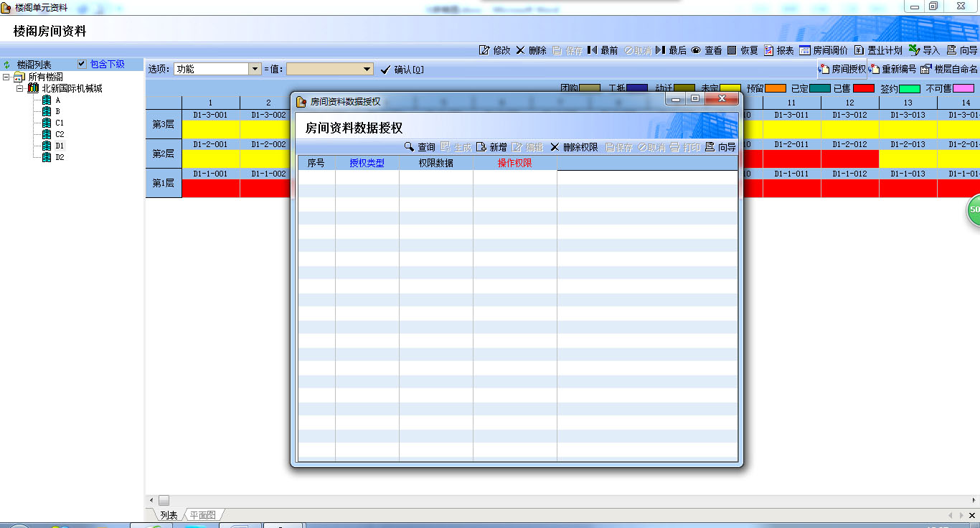The image size is (980, 528).
Task: Click the red 已售 legend color swatch
Action: tap(864, 88)
